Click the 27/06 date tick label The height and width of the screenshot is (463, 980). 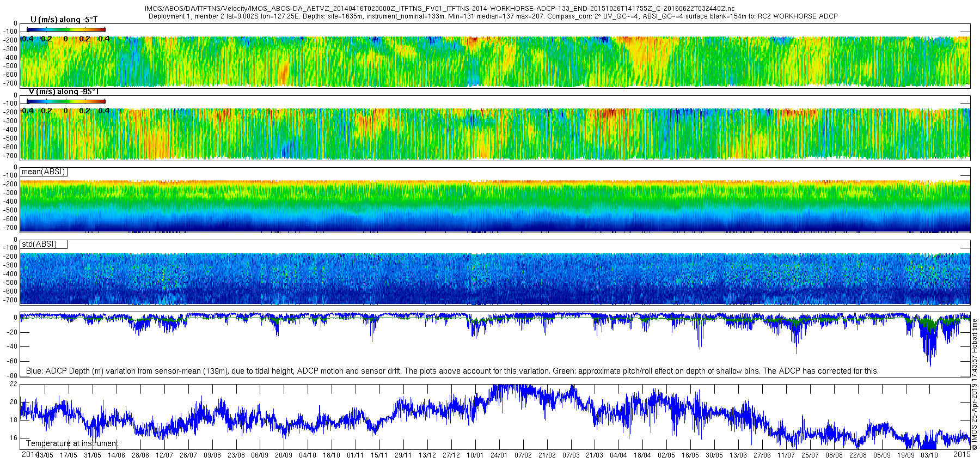click(762, 455)
